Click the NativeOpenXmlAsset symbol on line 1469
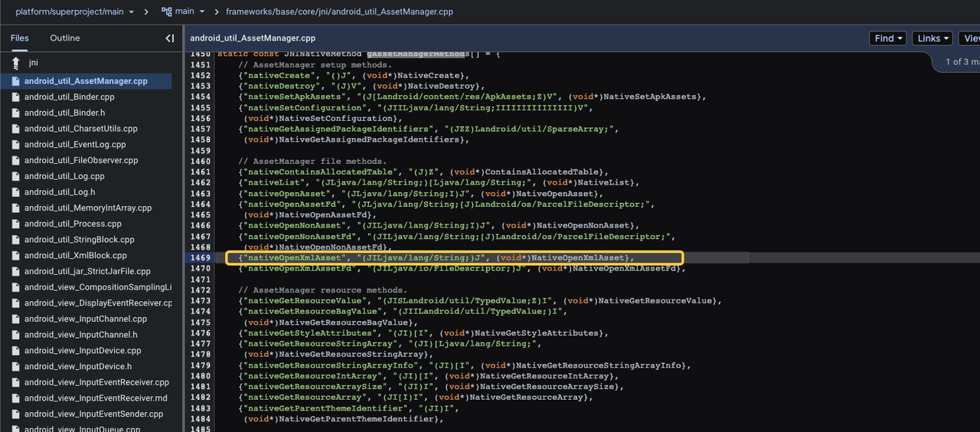This screenshot has height=432, width=980. point(578,258)
